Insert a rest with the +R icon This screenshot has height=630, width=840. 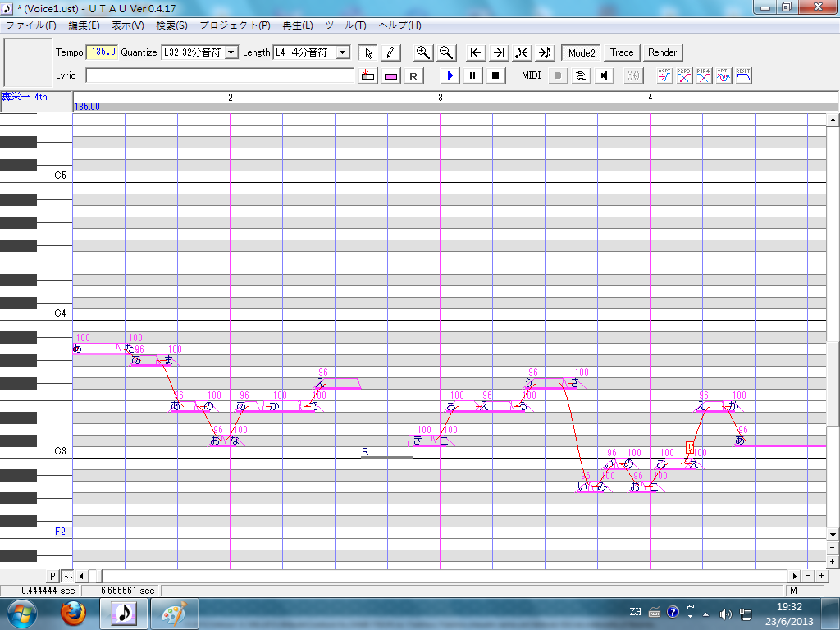click(x=413, y=75)
